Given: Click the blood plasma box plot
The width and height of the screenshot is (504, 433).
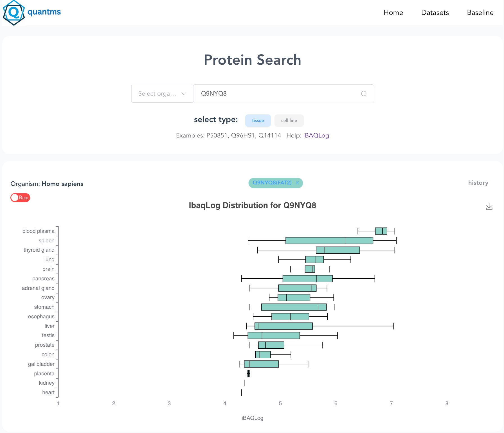Looking at the screenshot, I should (x=381, y=231).
